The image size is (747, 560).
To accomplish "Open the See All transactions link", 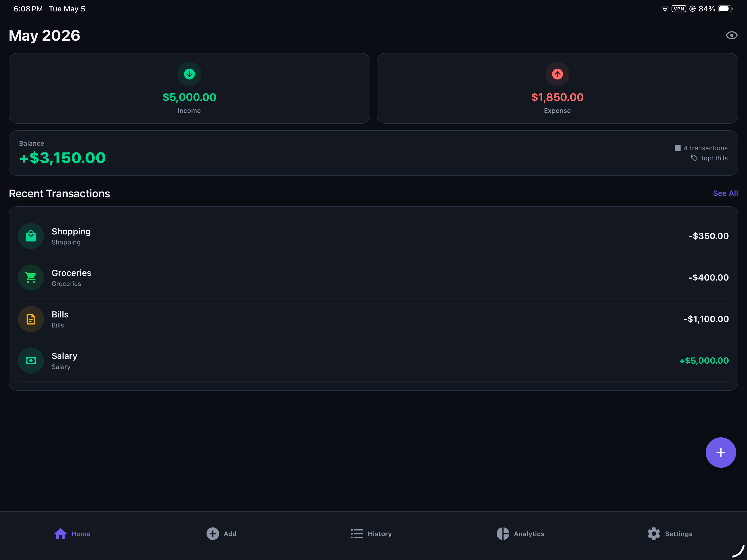I will click(x=725, y=193).
